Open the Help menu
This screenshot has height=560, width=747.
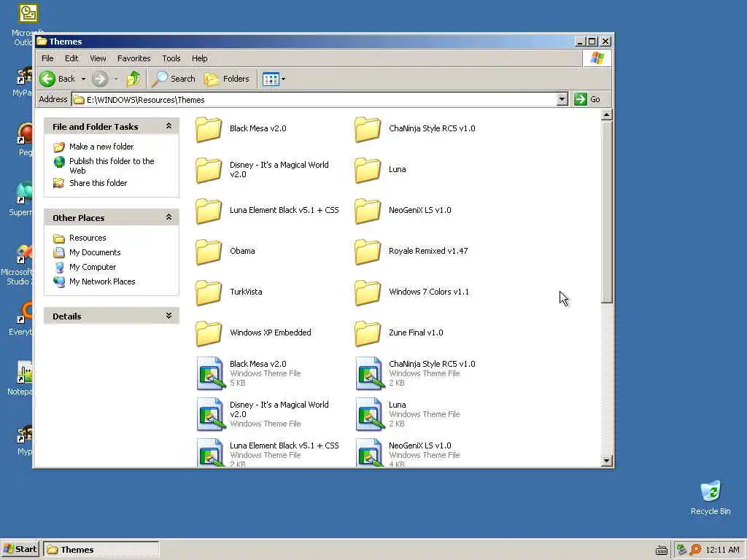coord(200,58)
